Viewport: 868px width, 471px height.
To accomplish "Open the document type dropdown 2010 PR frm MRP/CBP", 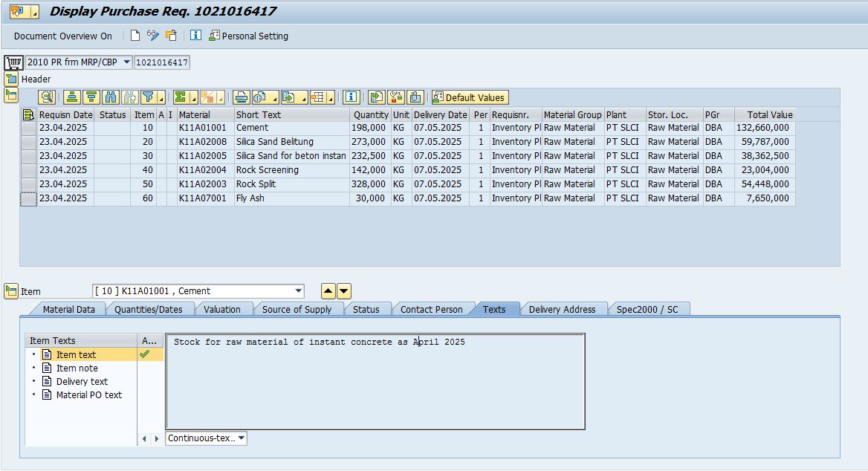I will tap(127, 62).
